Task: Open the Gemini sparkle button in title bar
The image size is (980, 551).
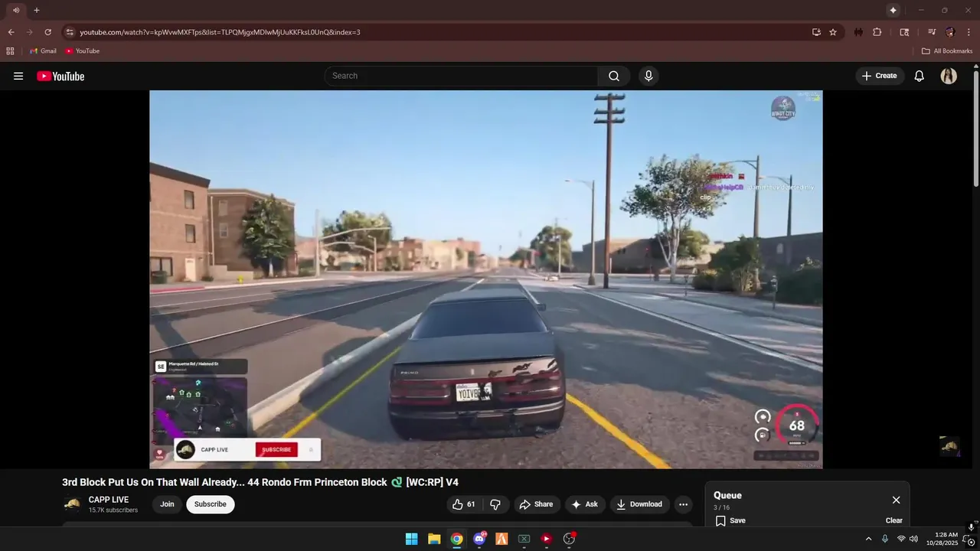Action: pos(893,10)
